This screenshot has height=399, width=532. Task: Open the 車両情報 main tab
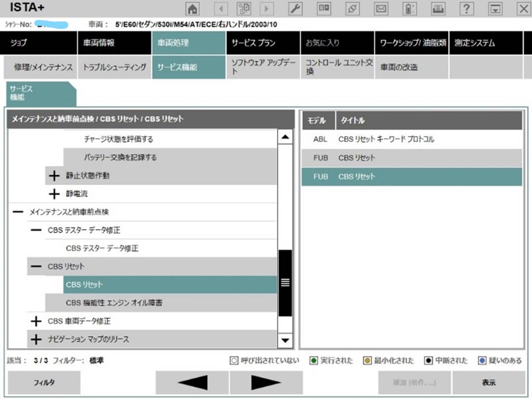point(114,43)
